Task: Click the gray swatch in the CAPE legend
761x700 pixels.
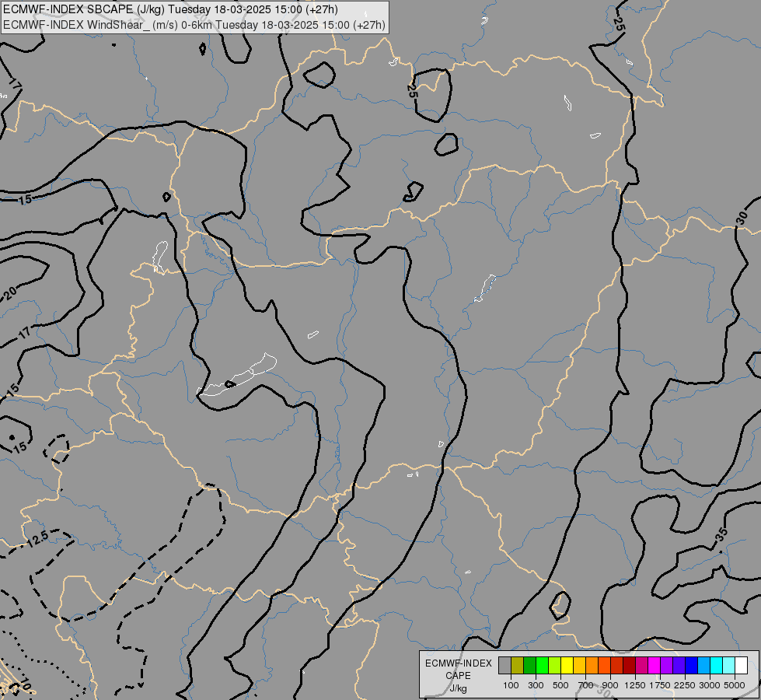Action: (x=504, y=666)
